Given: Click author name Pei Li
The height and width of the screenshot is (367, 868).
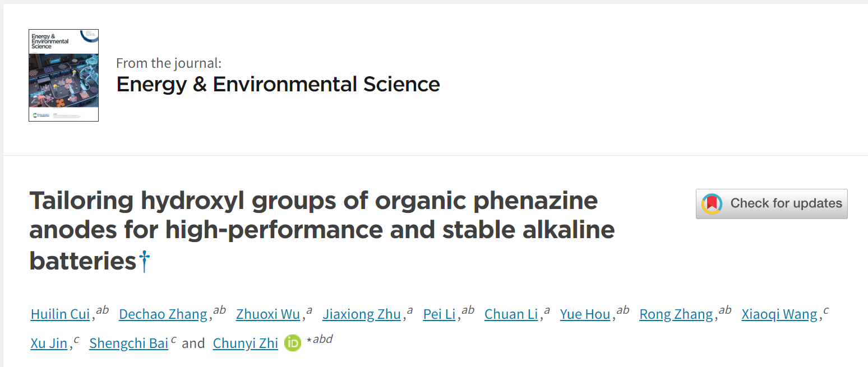Looking at the screenshot, I should point(439,314).
